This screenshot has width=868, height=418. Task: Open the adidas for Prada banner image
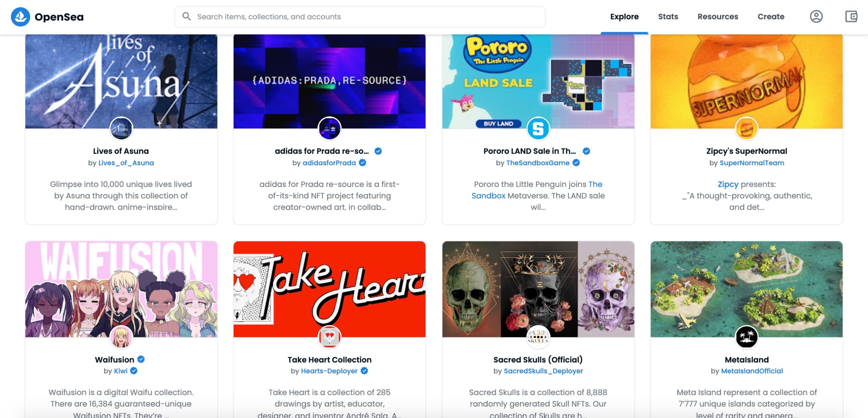click(330, 81)
